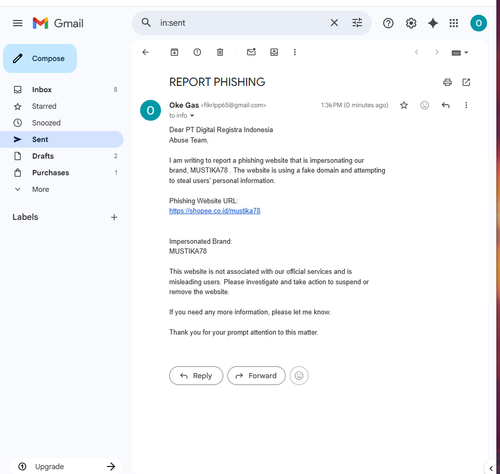Open toolbar More options menu

coord(295,52)
